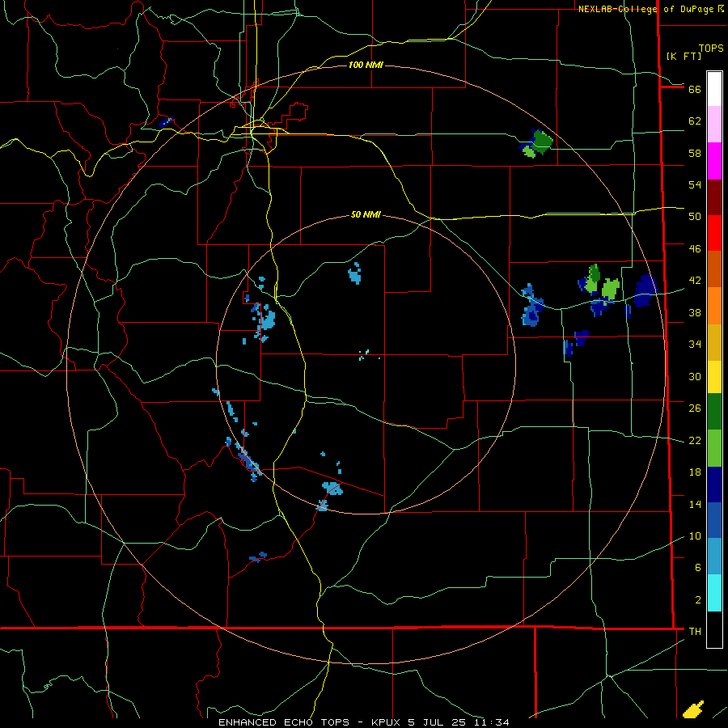Click the 62 legend value
The width and height of the screenshot is (728, 728).
click(695, 121)
